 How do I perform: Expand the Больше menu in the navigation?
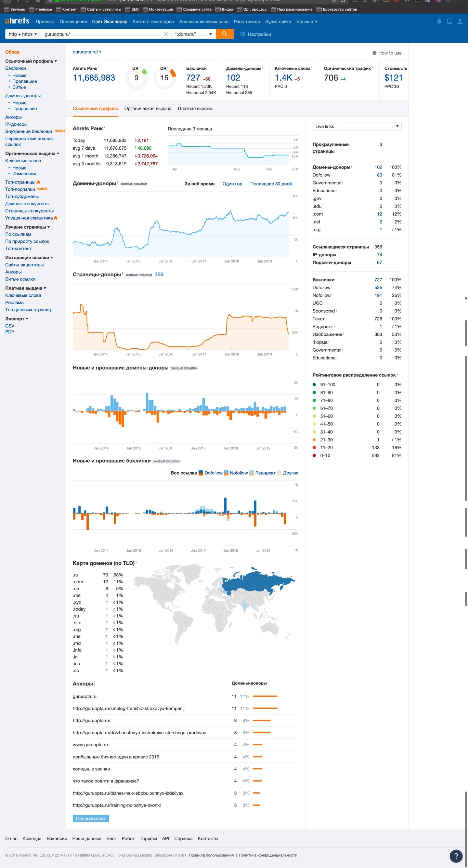307,21
